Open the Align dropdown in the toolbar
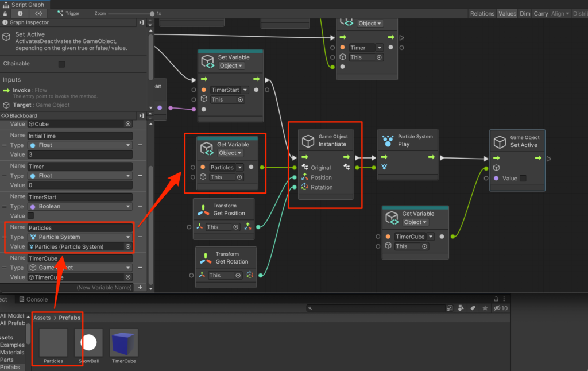 point(560,13)
